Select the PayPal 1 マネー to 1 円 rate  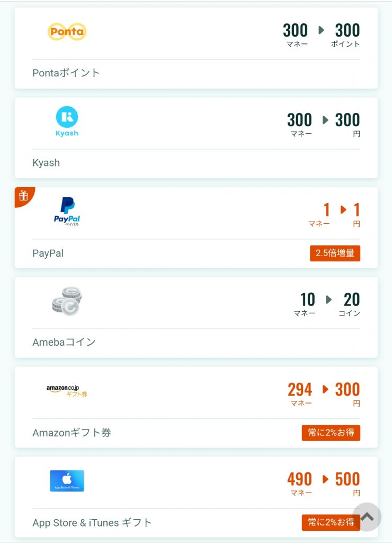point(334,214)
